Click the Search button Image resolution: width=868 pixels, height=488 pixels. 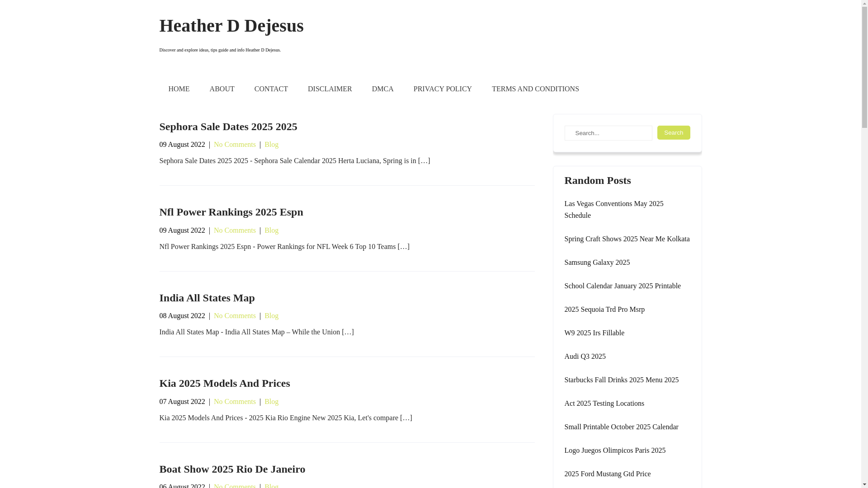(674, 132)
